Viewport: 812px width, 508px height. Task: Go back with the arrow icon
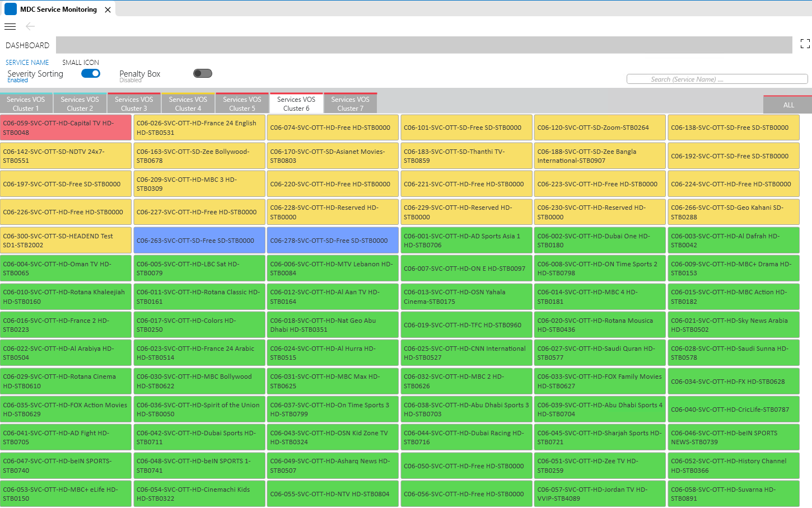point(30,26)
